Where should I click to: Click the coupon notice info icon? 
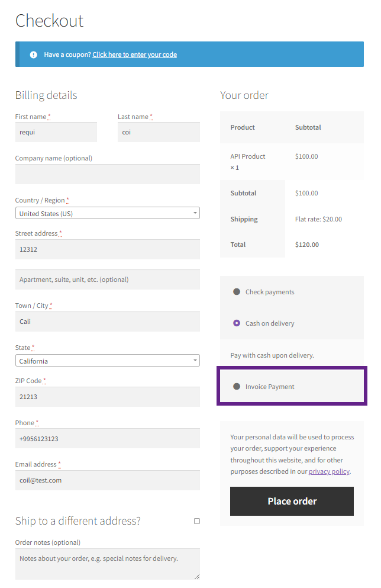[x=33, y=54]
